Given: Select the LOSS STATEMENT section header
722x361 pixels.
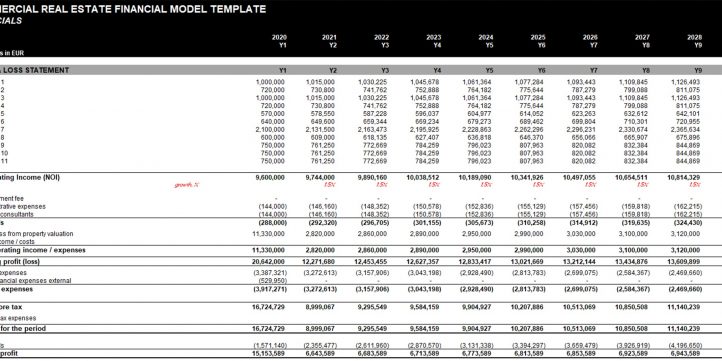Looking at the screenshot, I should pyautogui.click(x=35, y=70).
